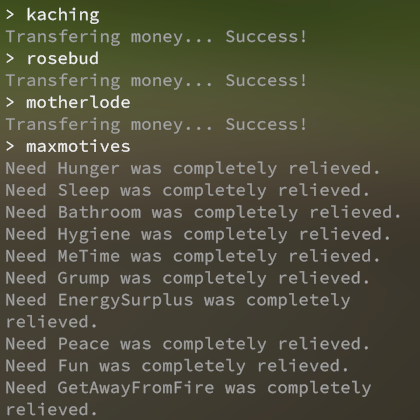Image resolution: width=420 pixels, height=420 pixels.
Task: Click the Need Hunger relieved line
Action: (193, 169)
